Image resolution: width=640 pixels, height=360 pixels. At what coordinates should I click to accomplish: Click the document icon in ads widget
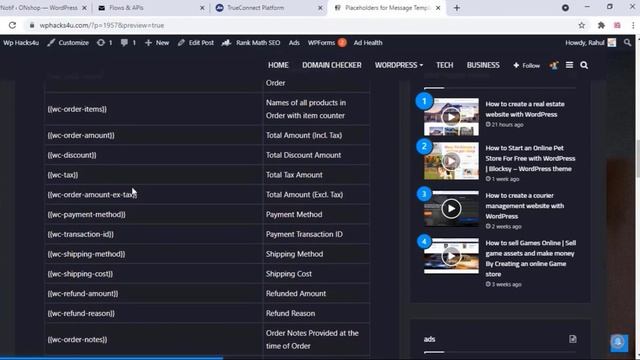[573, 339]
